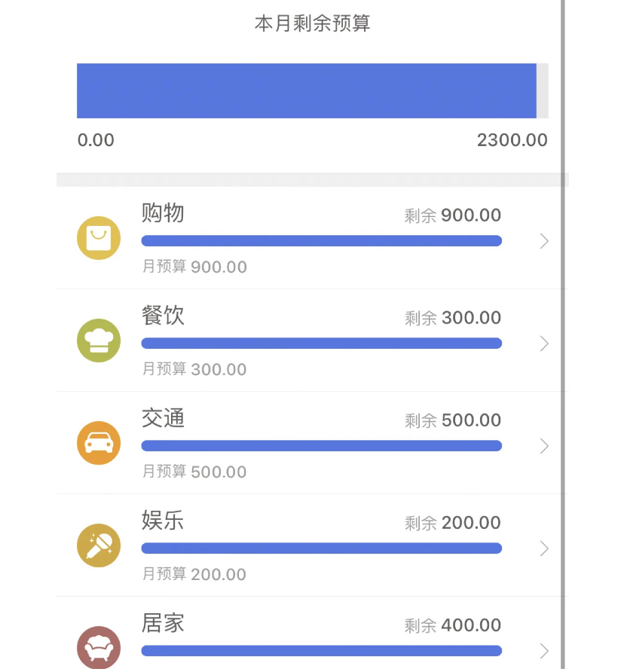Click the 月预算 500.00 text
This screenshot has width=624, height=672.
pyautogui.click(x=194, y=472)
